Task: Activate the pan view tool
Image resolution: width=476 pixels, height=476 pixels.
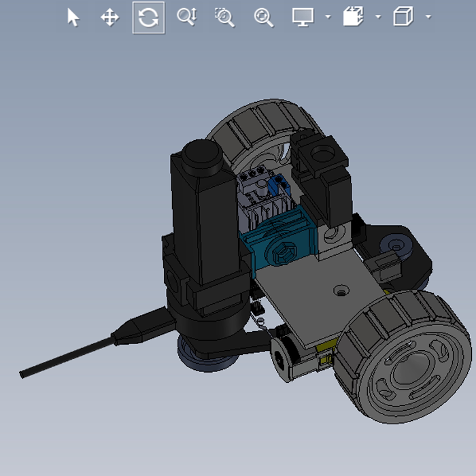Action: pyautogui.click(x=109, y=17)
